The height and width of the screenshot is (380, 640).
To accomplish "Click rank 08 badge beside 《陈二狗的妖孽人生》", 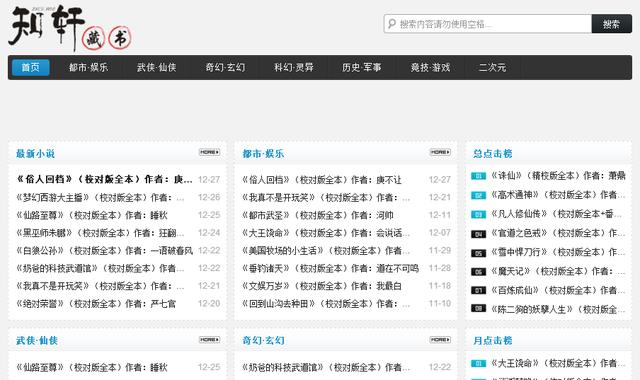I will click(x=478, y=308).
